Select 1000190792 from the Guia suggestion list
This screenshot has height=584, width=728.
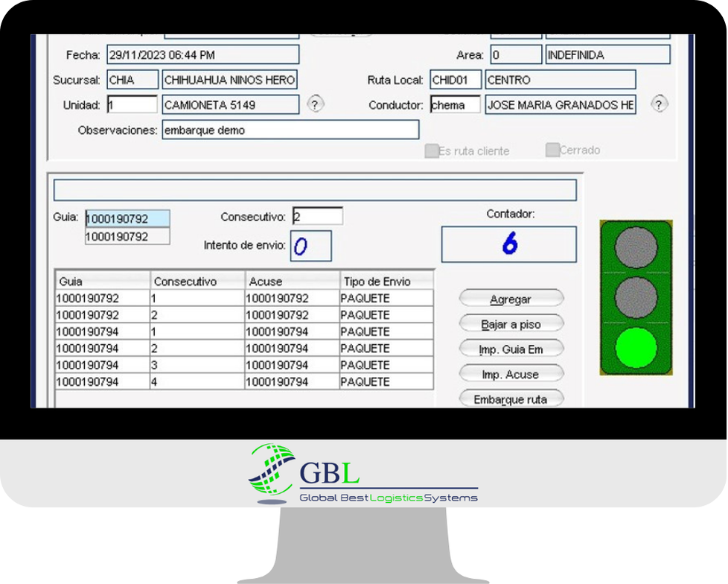[x=127, y=235]
